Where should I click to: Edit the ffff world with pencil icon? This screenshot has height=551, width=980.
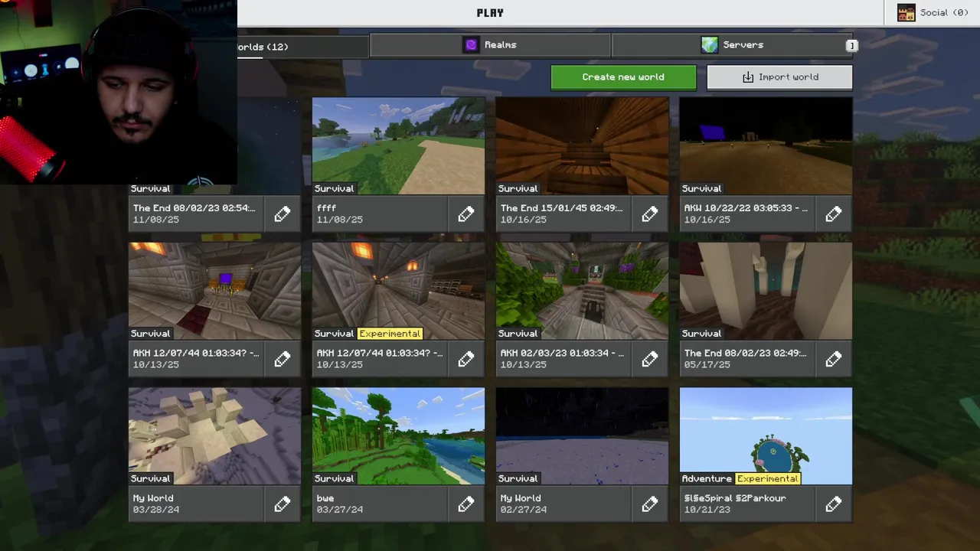[x=466, y=214]
